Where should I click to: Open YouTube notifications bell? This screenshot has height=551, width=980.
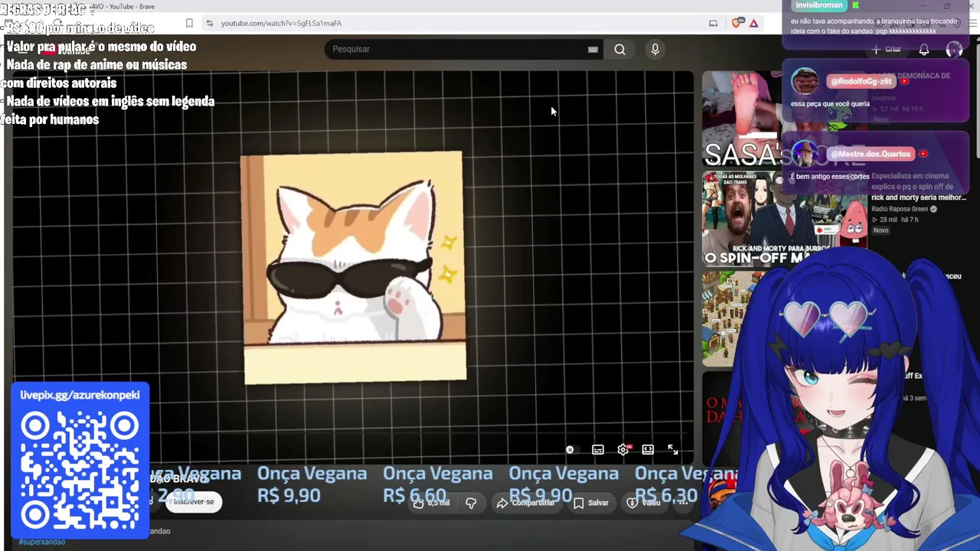(924, 50)
